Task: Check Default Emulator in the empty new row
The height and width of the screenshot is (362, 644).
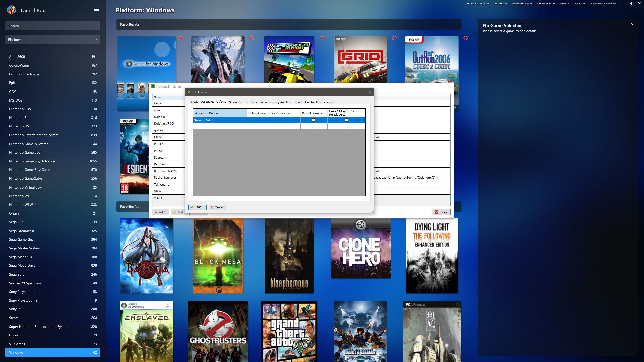Action: pos(314,126)
